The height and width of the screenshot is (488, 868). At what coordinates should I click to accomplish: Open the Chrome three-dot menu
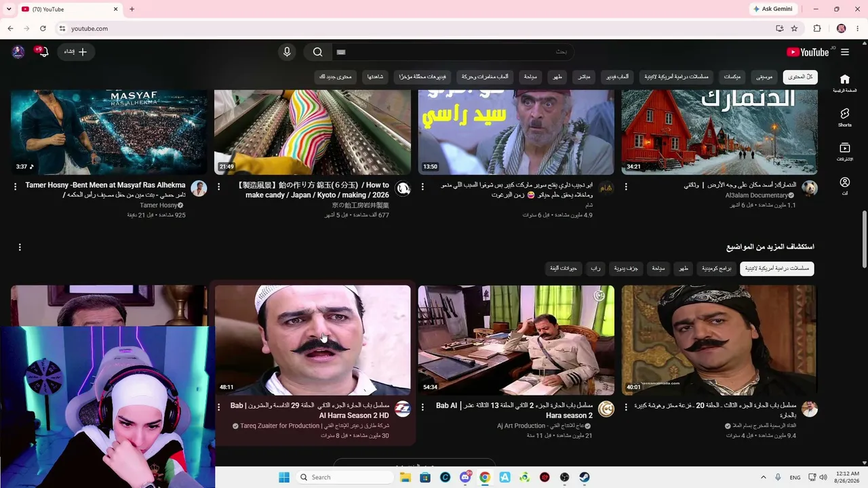click(x=858, y=28)
